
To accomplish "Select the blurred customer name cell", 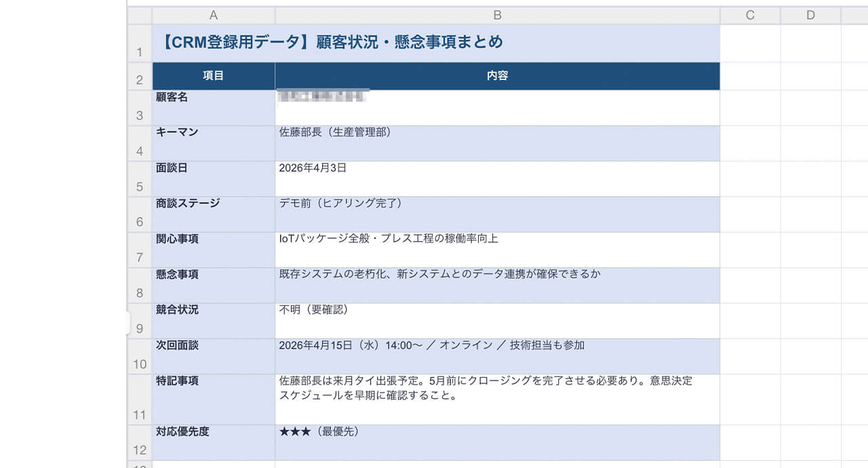I will 497,107.
